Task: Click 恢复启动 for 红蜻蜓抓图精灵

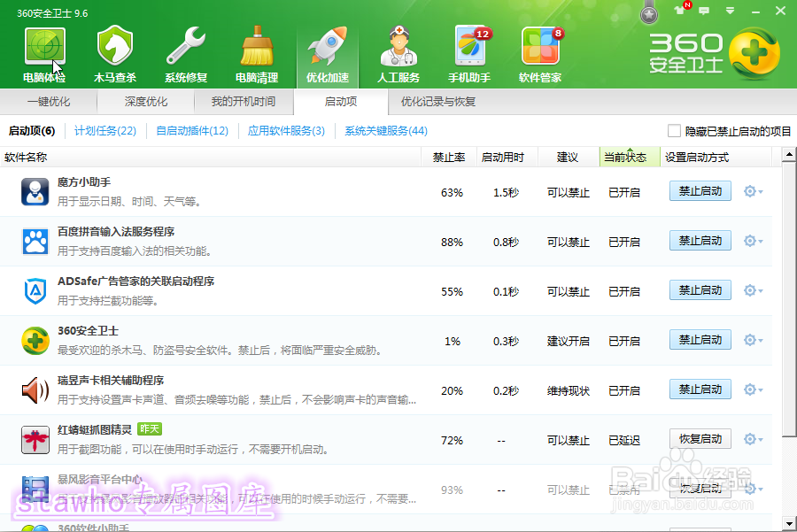Action: point(700,438)
